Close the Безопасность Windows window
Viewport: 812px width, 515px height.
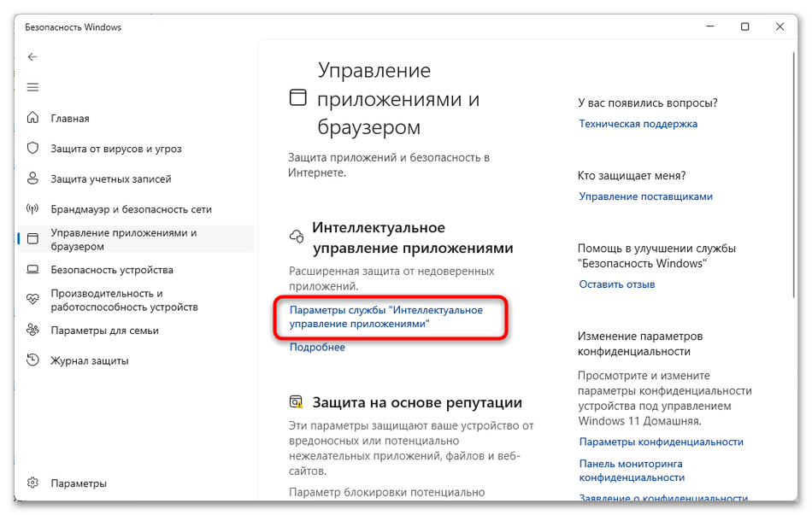coord(780,26)
